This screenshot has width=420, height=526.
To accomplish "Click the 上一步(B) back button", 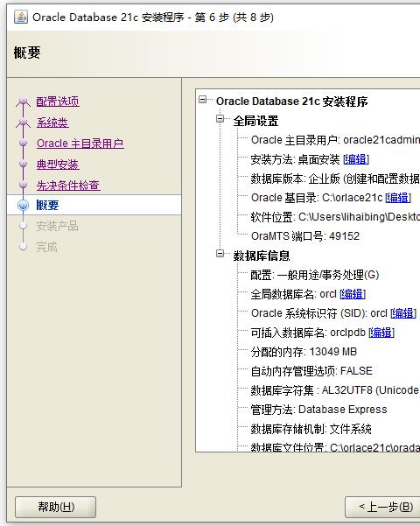I will [382, 507].
